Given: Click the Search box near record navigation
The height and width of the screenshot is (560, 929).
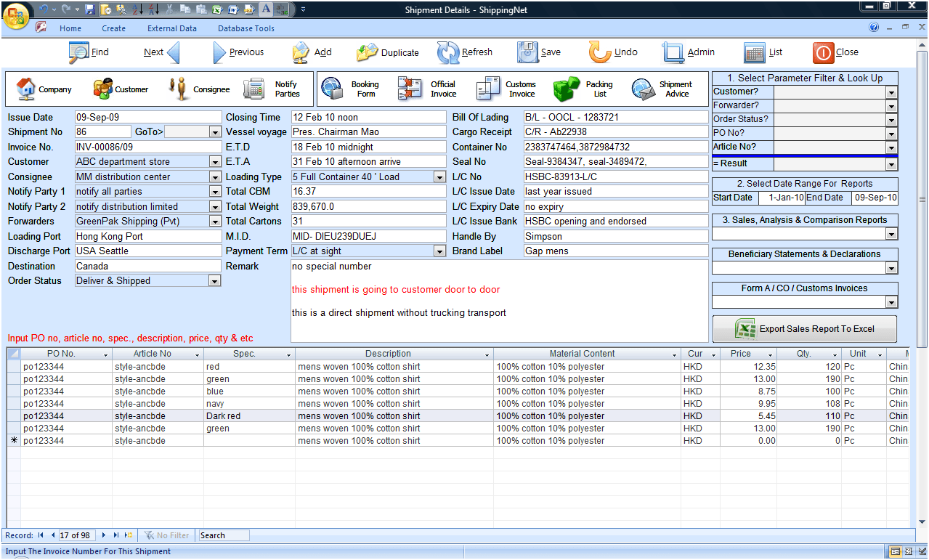Looking at the screenshot, I should pyautogui.click(x=222, y=535).
